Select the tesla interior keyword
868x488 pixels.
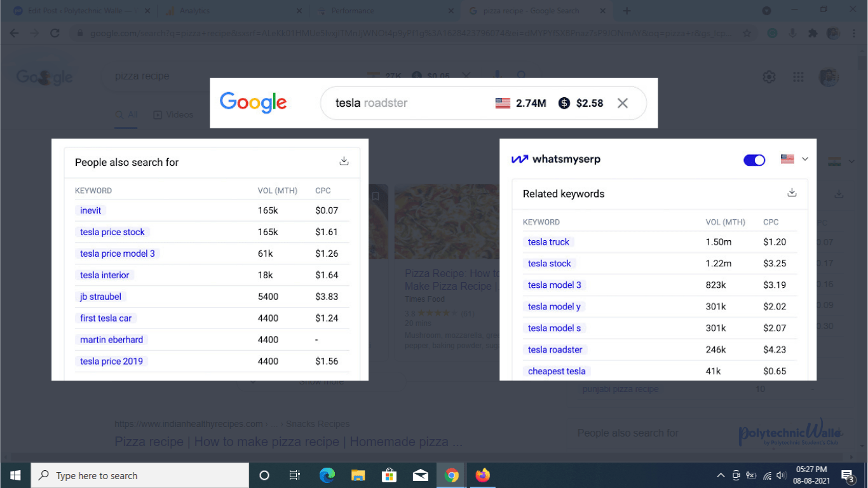pyautogui.click(x=104, y=275)
